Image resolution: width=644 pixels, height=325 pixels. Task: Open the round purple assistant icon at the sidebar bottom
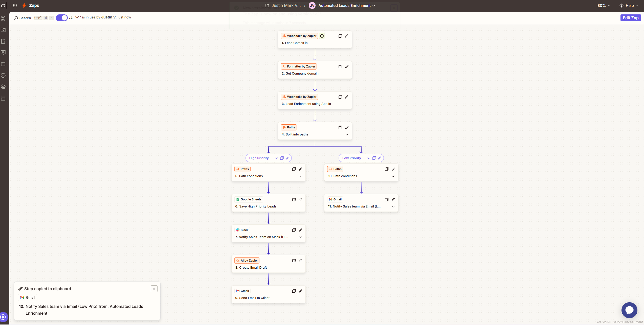(4, 317)
